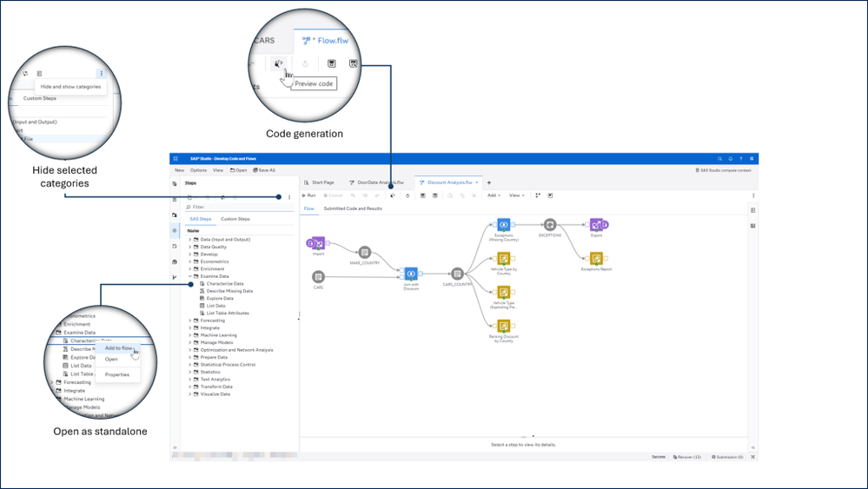This screenshot has width=868, height=489.
Task: Collapse the Examine Data category
Action: pyautogui.click(x=190, y=276)
